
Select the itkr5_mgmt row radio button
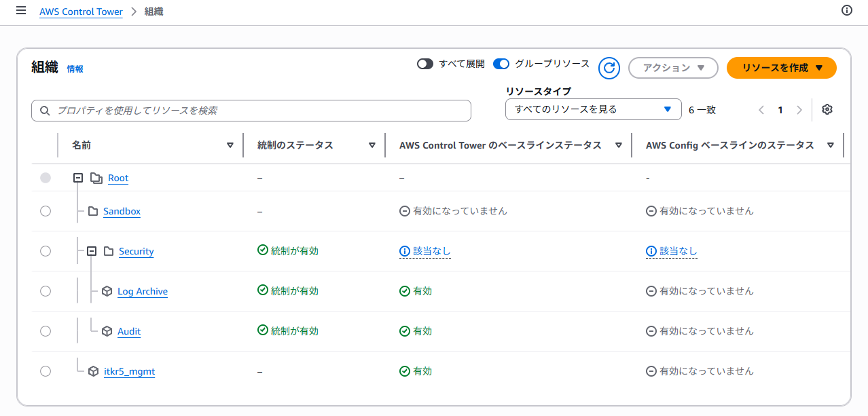[46, 371]
